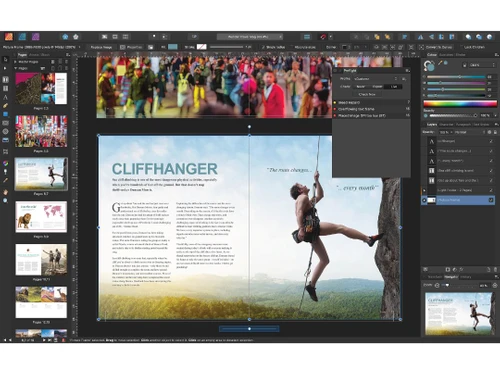Pick colour with Colour panel eyedropper

440,63
